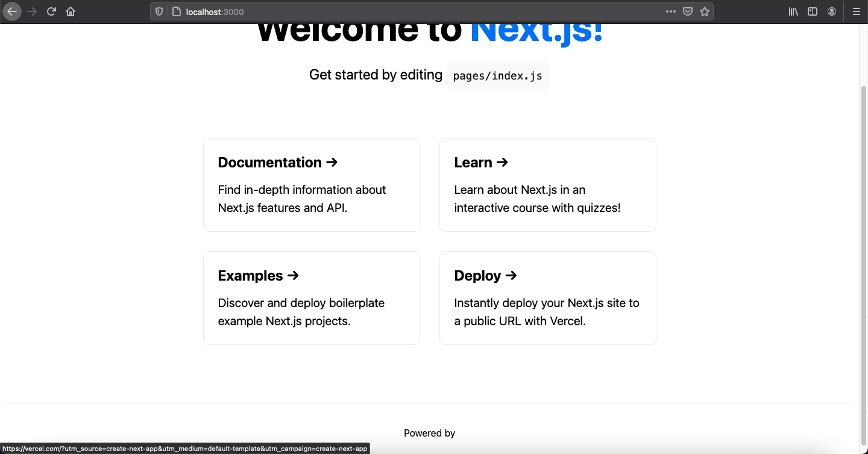
Task: Open the page actions ellipsis icon
Action: (x=670, y=11)
